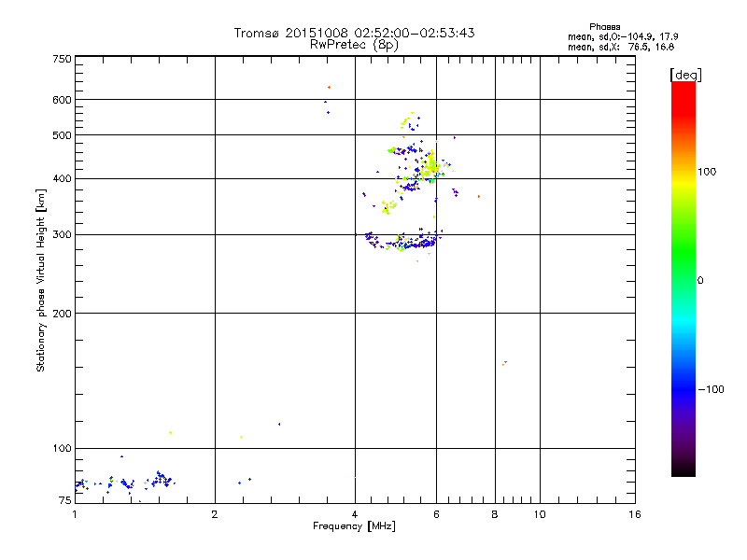Click the "[deg]" colorbar unit label
Viewport: 747px width, 560px height.
pos(685,75)
